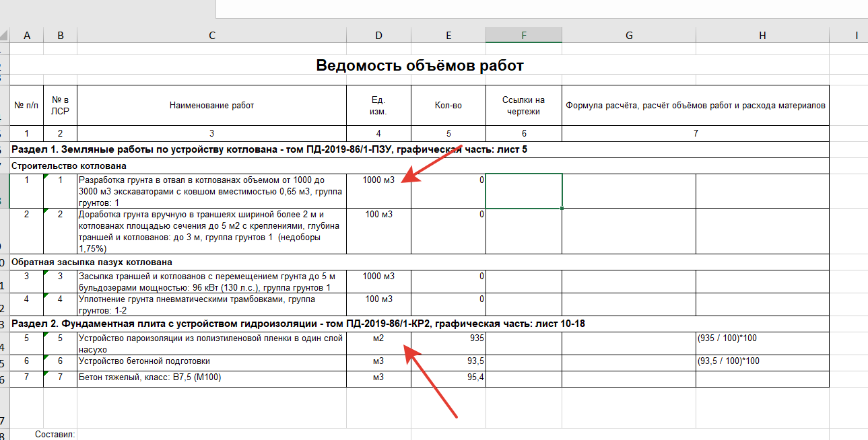Select the '100 м3' cell for Уплотнение грунта
The width and height of the screenshot is (868, 440).
(x=378, y=304)
